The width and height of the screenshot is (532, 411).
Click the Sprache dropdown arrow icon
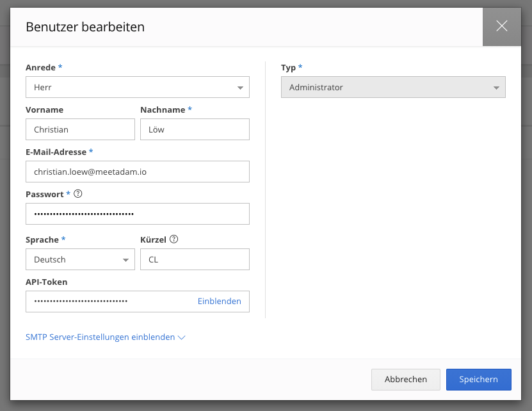tap(125, 260)
